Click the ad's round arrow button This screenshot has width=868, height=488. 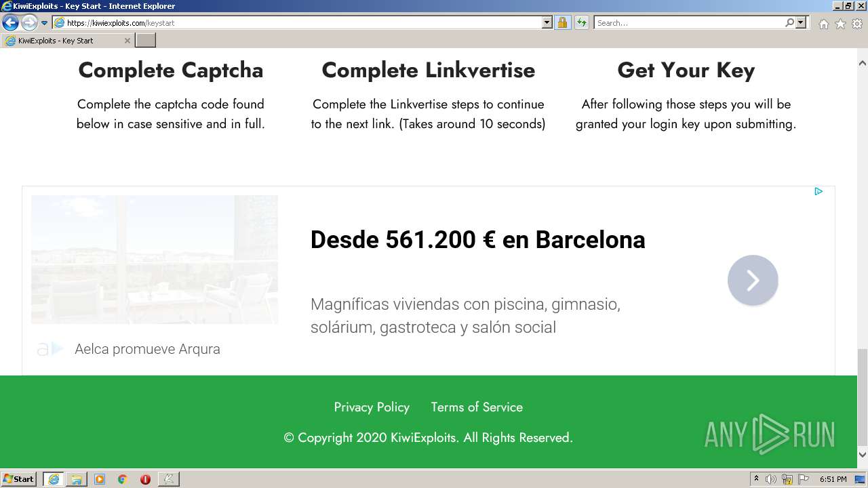[x=753, y=280]
